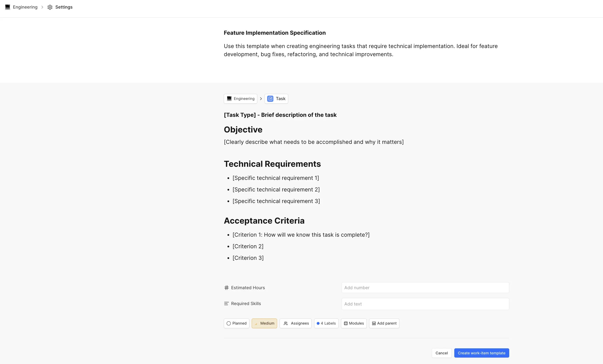Click the blue Task type icon
This screenshot has width=603, height=364.
270,99
